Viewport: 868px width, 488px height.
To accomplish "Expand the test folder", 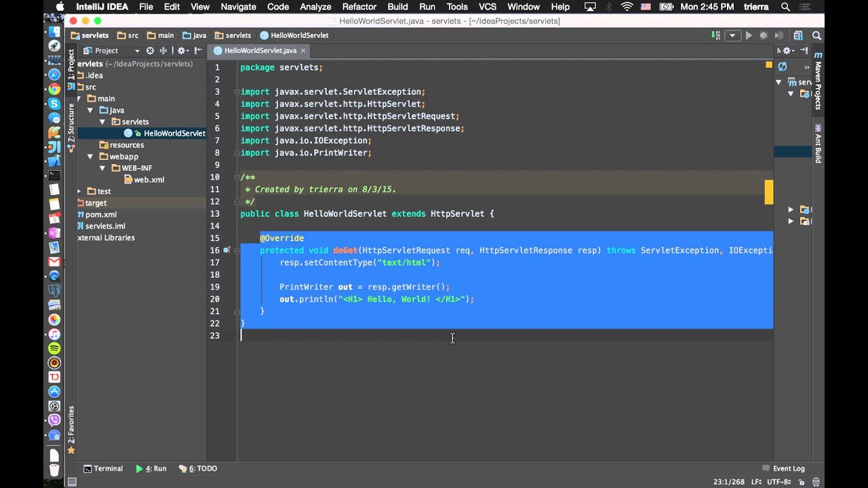I will (79, 191).
